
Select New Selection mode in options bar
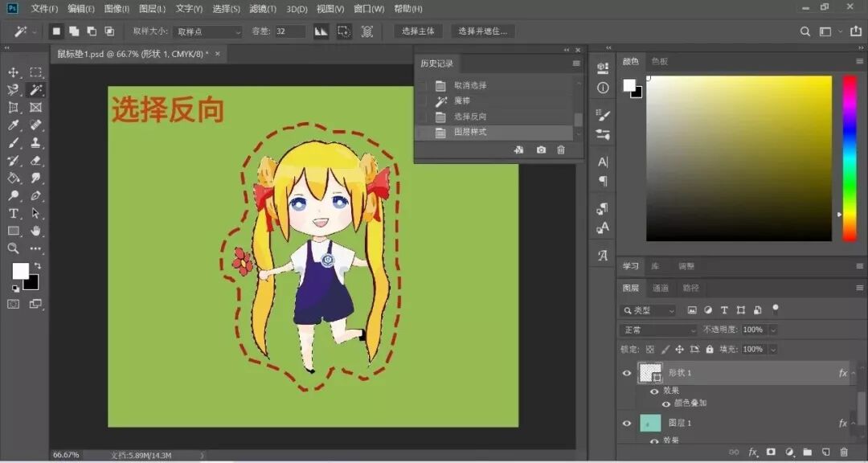point(56,31)
